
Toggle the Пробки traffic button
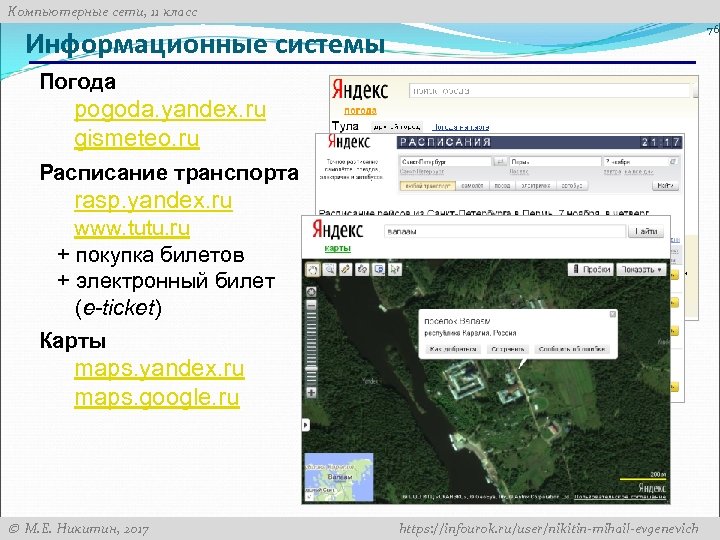591,270
